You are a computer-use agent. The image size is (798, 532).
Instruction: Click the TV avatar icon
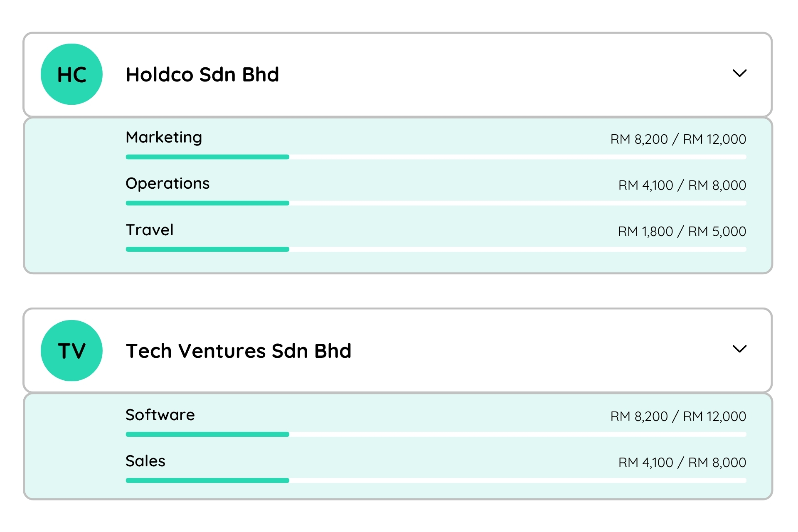click(x=71, y=350)
